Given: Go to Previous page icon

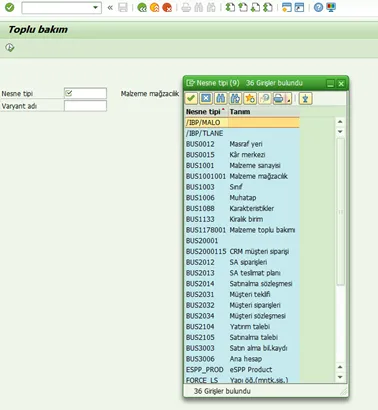Looking at the screenshot, I should tap(242, 7).
